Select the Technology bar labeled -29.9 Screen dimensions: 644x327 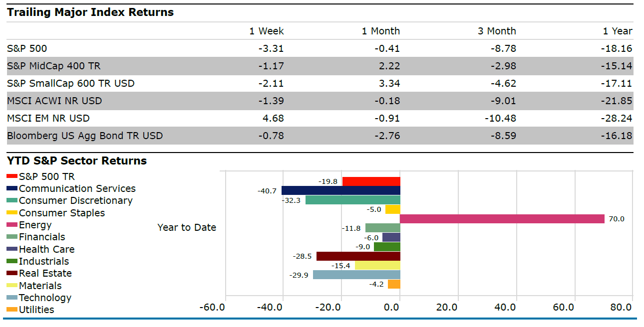click(x=356, y=275)
